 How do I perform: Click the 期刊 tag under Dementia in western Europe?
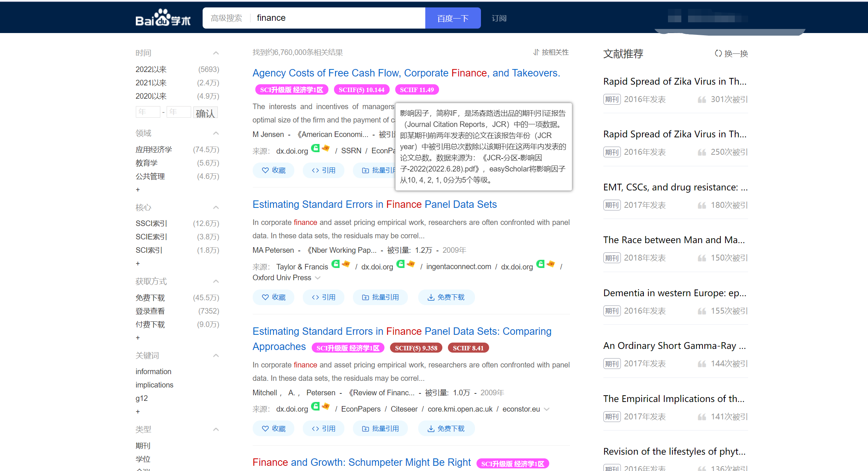(612, 311)
